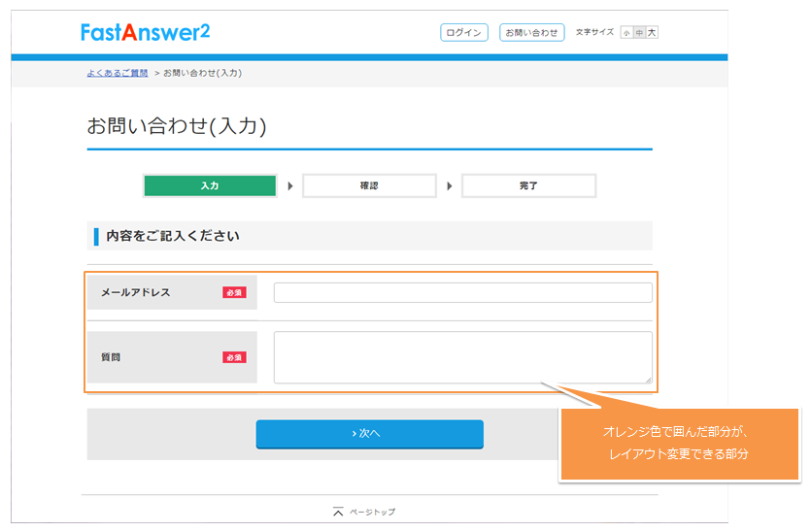This screenshot has height=532, width=811.
Task: Select the 入力 step tab
Action: tap(210, 185)
